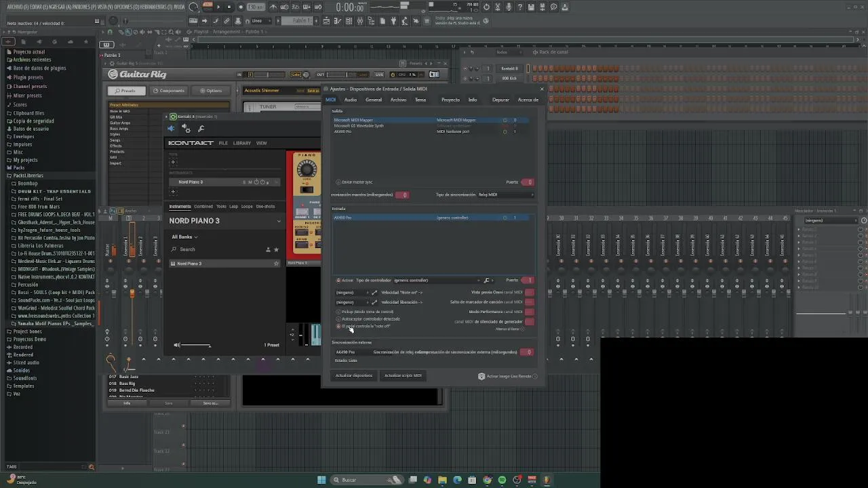Select Combined tab in Kontakt browser
The height and width of the screenshot is (488, 868).
203,207
